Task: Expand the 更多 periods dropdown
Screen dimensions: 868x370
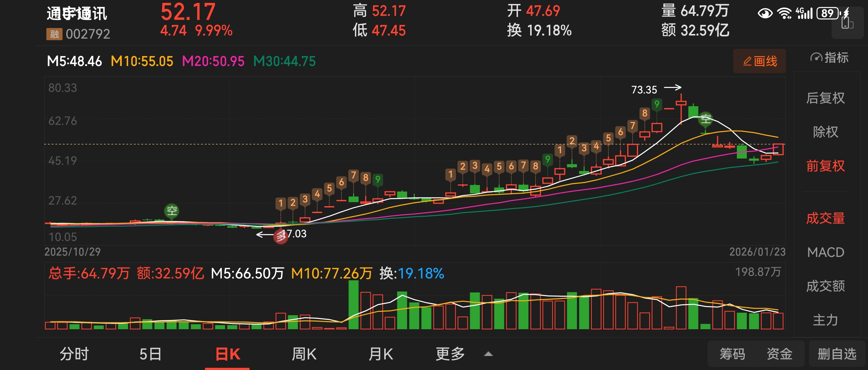Action: coord(450,354)
